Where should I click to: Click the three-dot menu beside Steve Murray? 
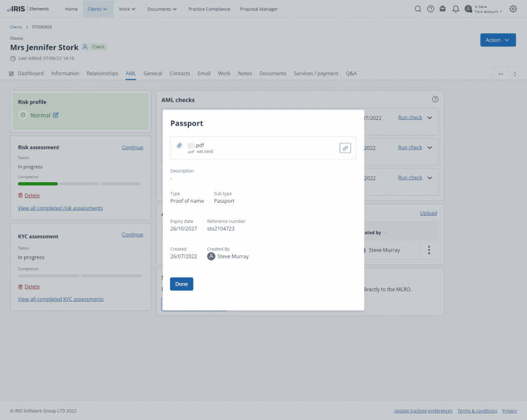click(x=429, y=250)
